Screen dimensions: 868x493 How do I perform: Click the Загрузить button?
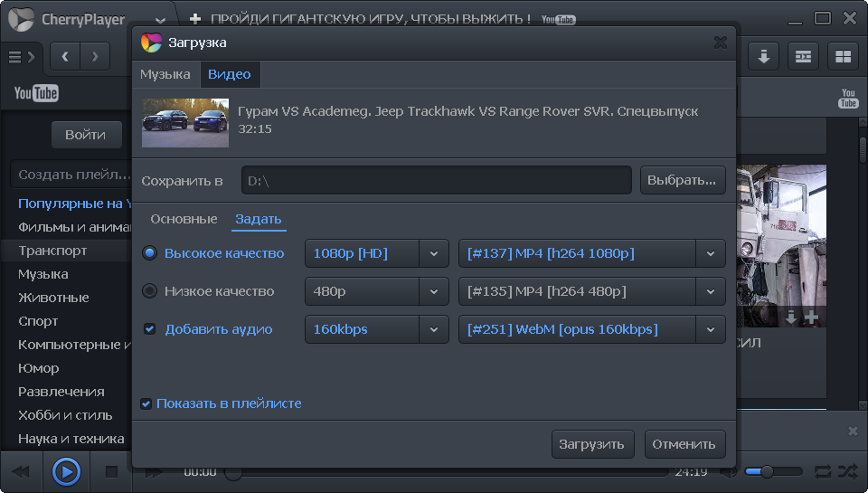592,444
